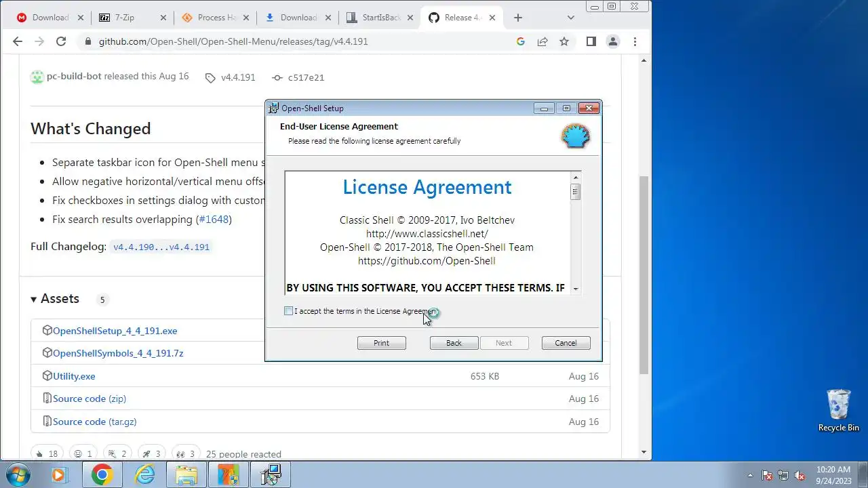Click the Google icon in address bar

tap(521, 41)
